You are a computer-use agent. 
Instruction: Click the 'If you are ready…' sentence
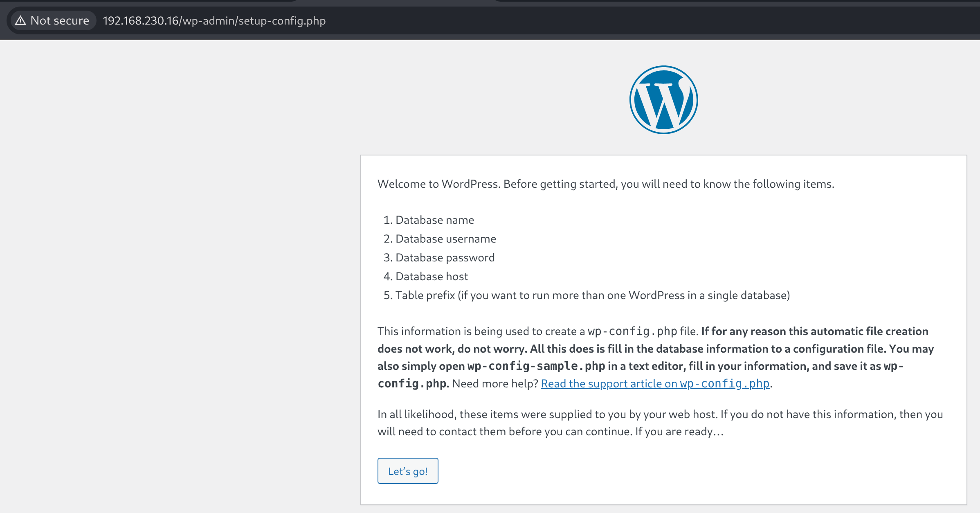pos(679,432)
